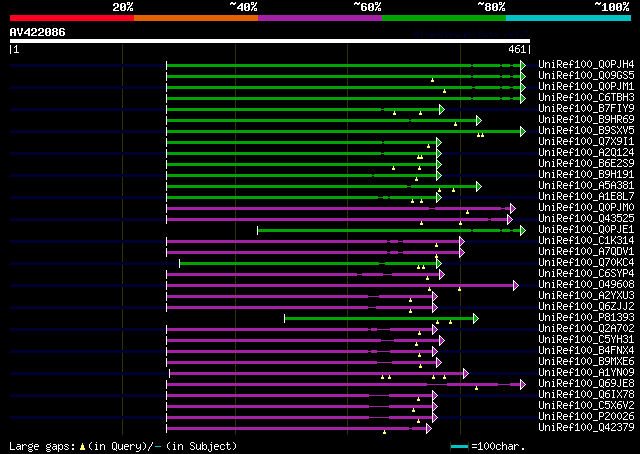Open the UniRef100_B9SXV5 hit label
The image size is (640, 454).
click(586, 131)
